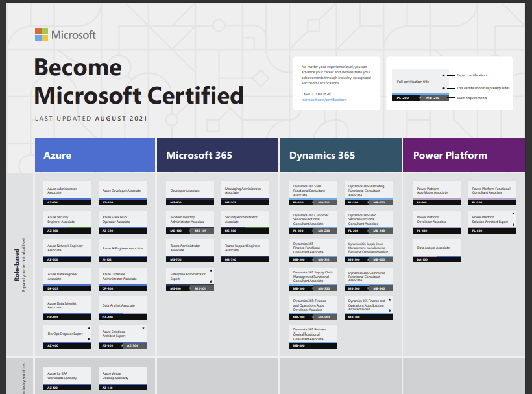
Task: Open Power Platform Developer Associate card
Action: (437, 222)
